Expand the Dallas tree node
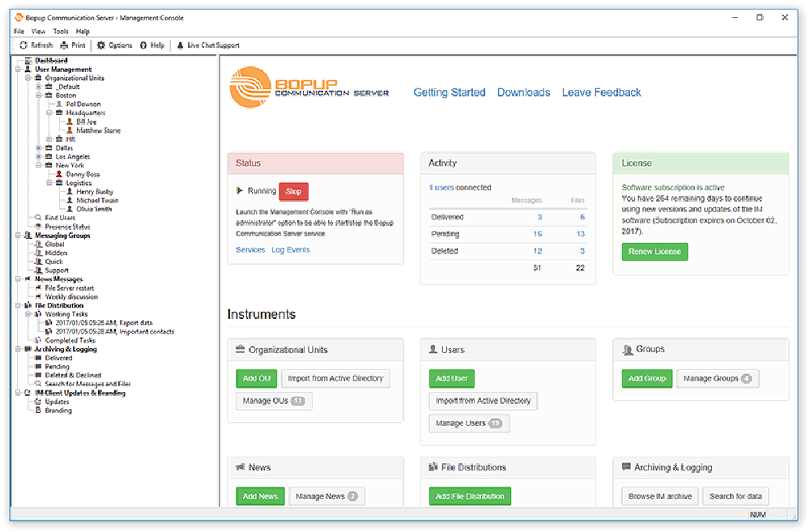Image resolution: width=810 pixels, height=532 pixels. tap(39, 147)
